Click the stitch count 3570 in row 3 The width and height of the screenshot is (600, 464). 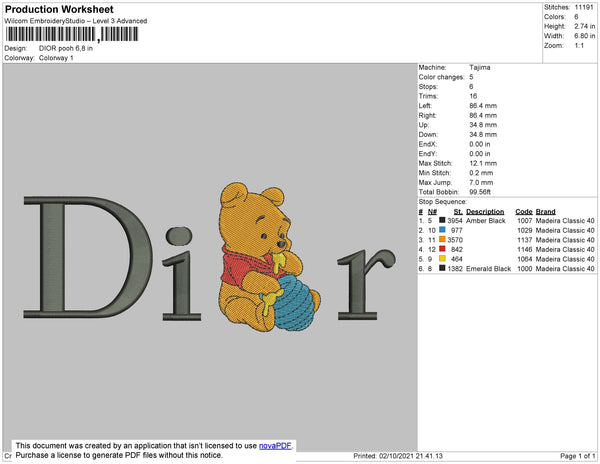455,240
